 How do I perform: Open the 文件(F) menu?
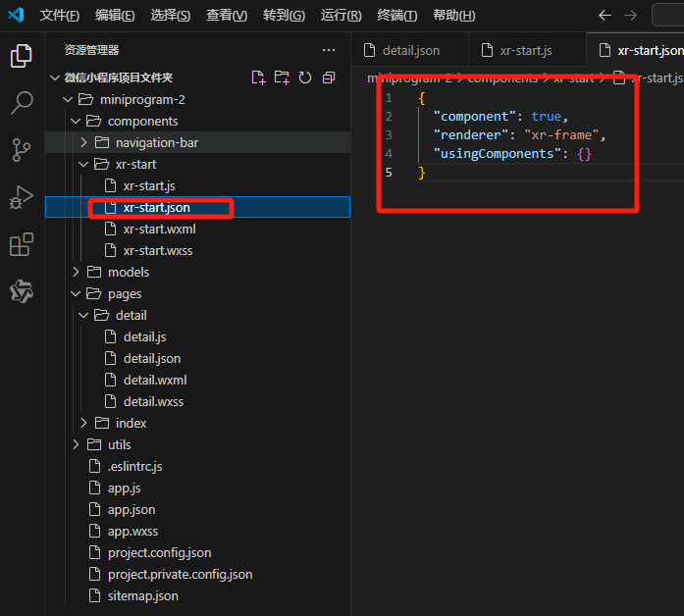[59, 16]
